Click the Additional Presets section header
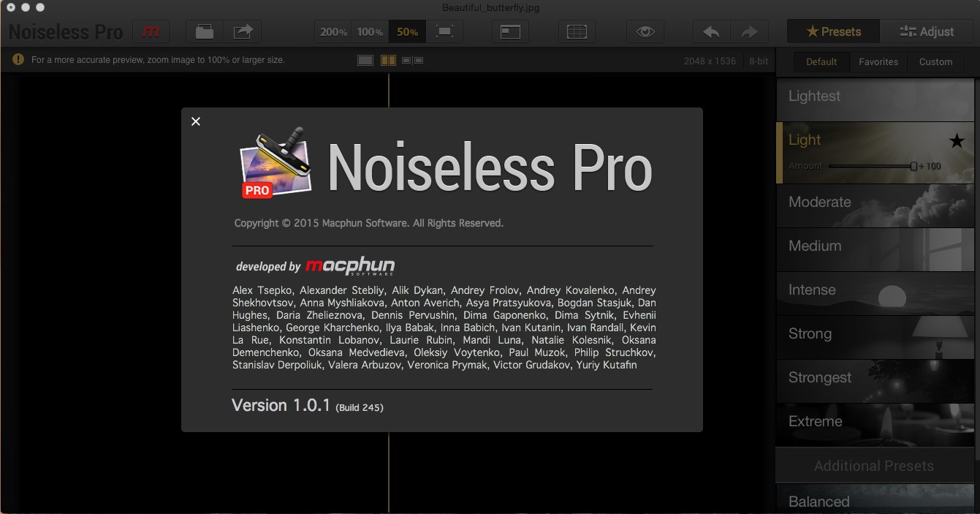This screenshot has height=514, width=980. [x=875, y=466]
